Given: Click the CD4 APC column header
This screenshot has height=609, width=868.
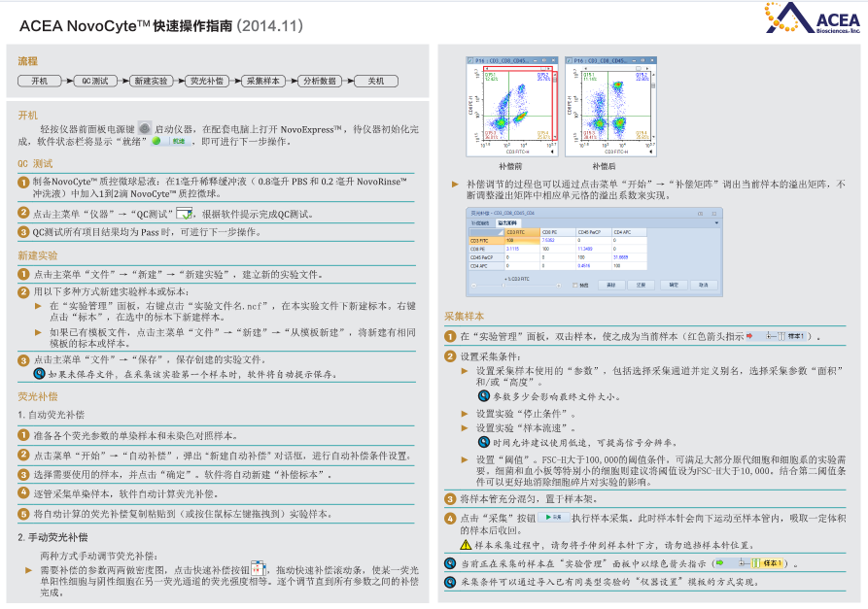Looking at the screenshot, I should point(630,232).
